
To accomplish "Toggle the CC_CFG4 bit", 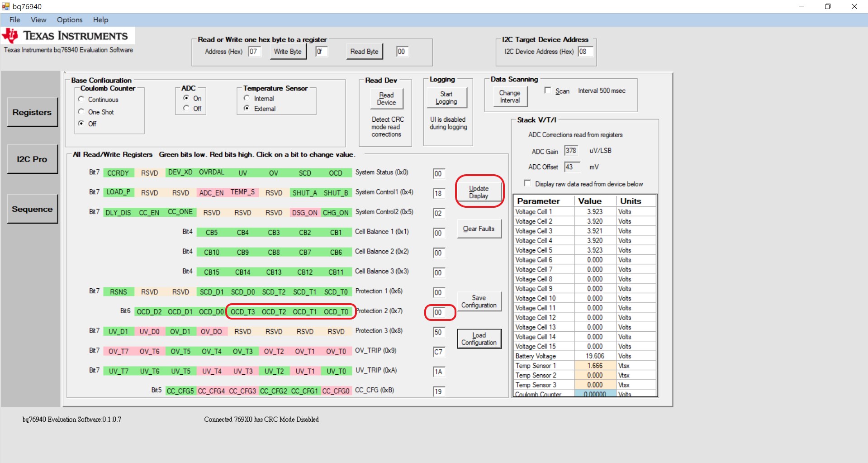I will (x=212, y=391).
